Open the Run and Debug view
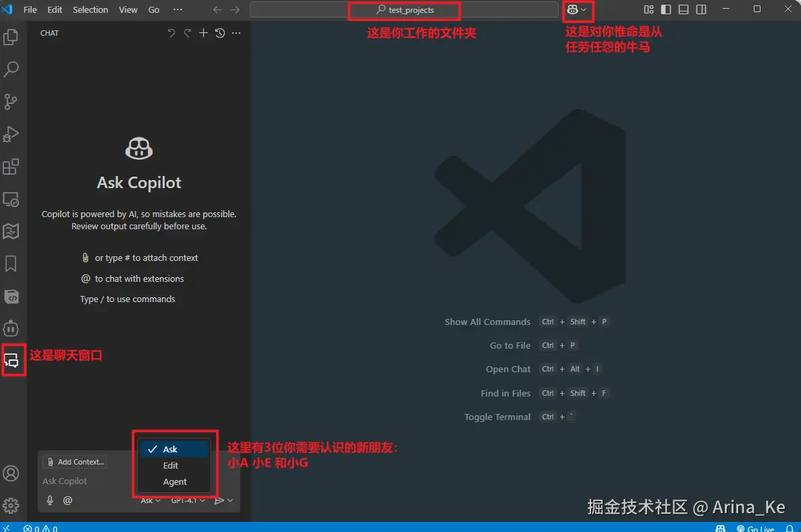Image resolution: width=801 pixels, height=532 pixels. pos(11,134)
